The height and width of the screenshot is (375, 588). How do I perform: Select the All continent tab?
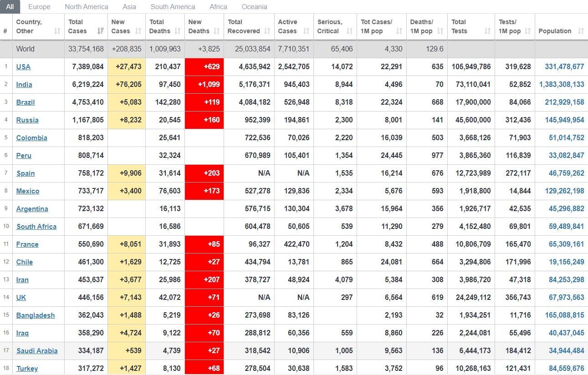click(x=10, y=7)
